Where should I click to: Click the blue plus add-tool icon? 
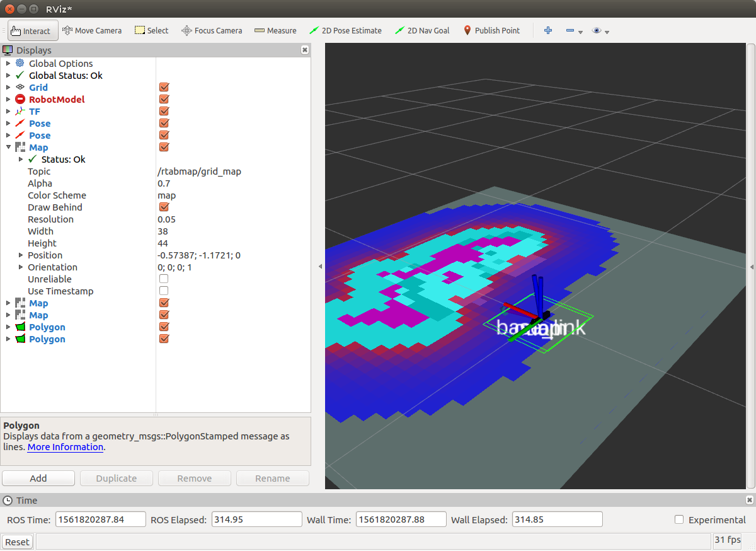[548, 30]
